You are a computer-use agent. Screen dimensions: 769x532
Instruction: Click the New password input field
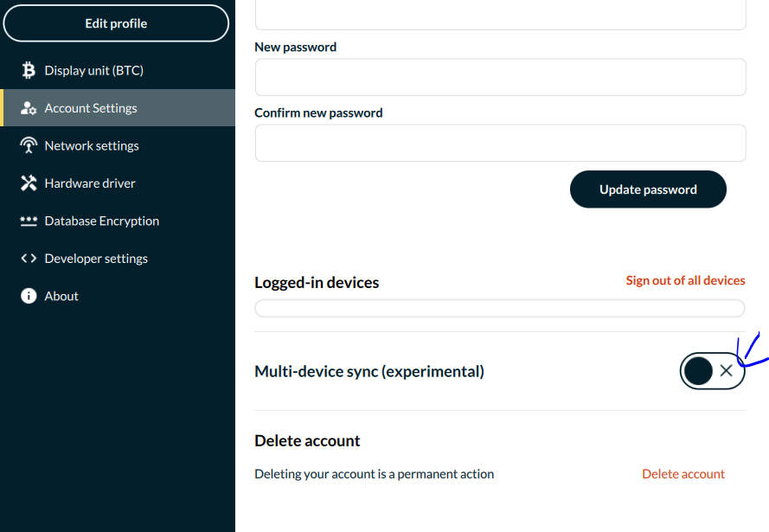click(499, 77)
